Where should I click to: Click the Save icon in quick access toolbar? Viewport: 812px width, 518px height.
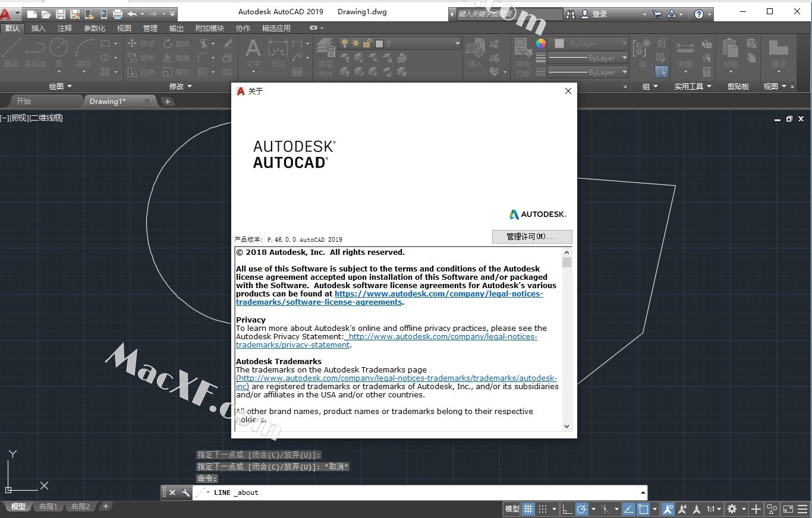(x=60, y=14)
